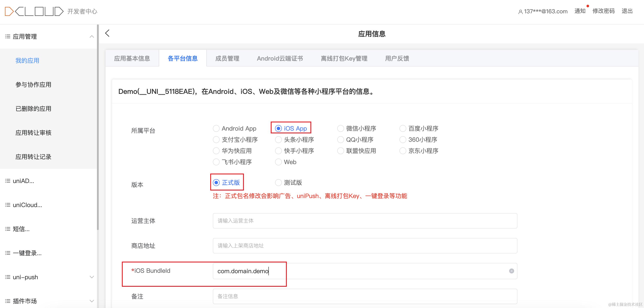This screenshot has width=644, height=308.
Task: Select the Android App radio button
Action: 216,128
